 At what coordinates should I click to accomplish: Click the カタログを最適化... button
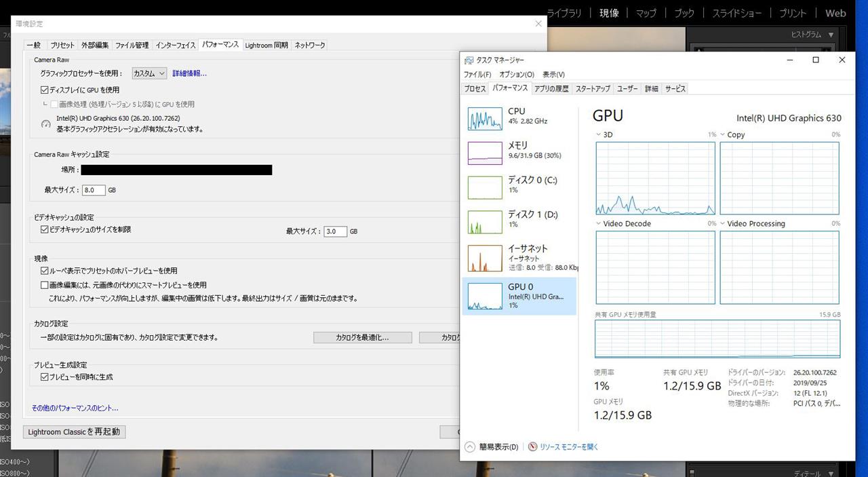362,337
